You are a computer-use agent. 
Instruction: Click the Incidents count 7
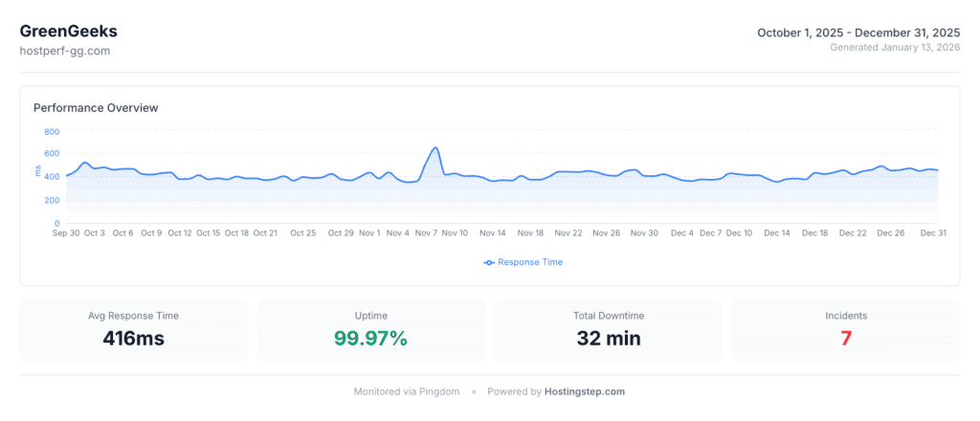tap(845, 338)
